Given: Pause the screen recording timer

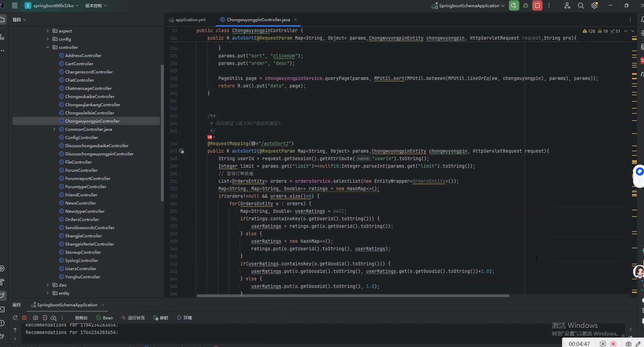Looking at the screenshot, I should [x=603, y=344].
